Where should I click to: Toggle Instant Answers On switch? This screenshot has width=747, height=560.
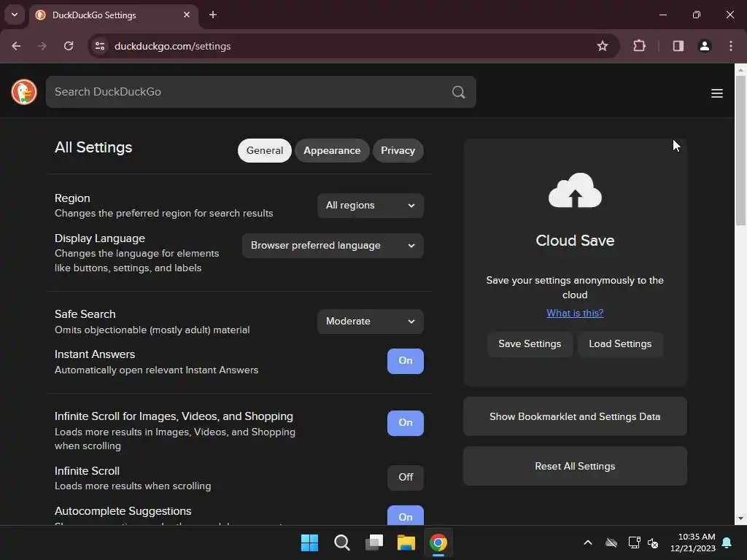coord(406,361)
